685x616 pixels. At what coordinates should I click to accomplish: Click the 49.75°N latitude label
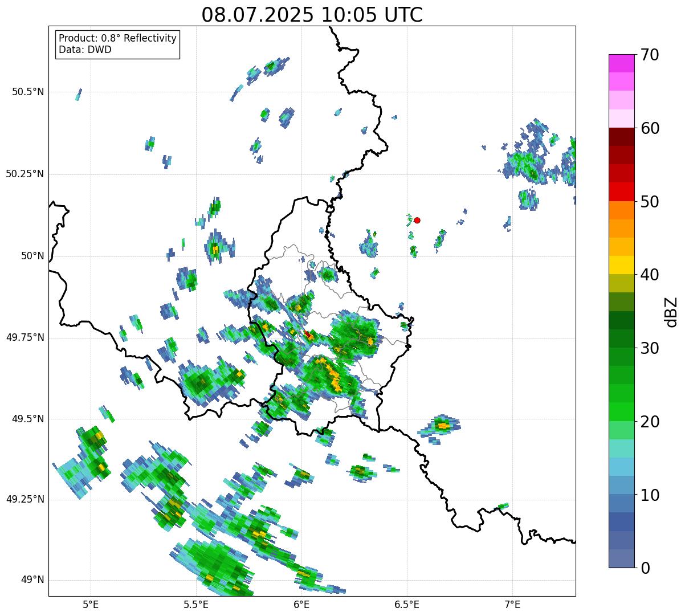click(25, 337)
